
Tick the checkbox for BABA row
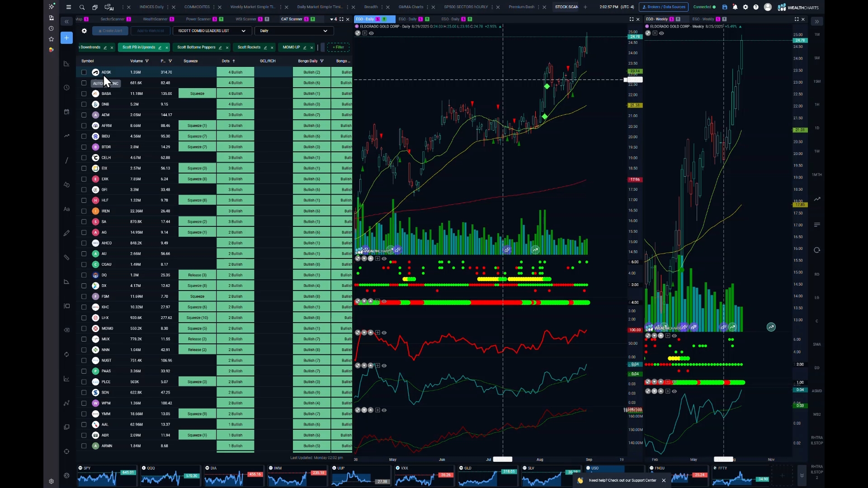(x=84, y=94)
